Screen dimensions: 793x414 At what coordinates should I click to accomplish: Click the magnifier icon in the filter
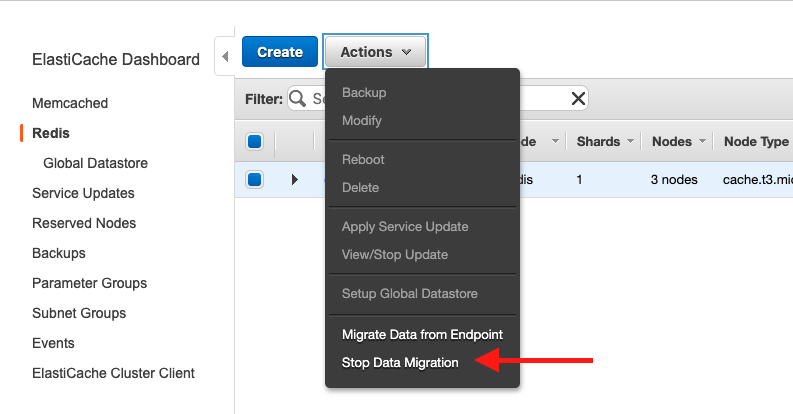click(x=297, y=99)
